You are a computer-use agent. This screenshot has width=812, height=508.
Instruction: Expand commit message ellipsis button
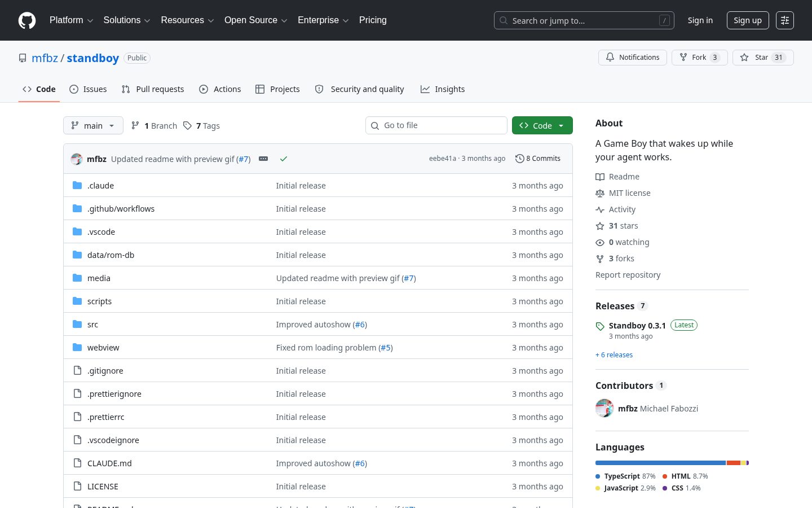[x=263, y=159]
